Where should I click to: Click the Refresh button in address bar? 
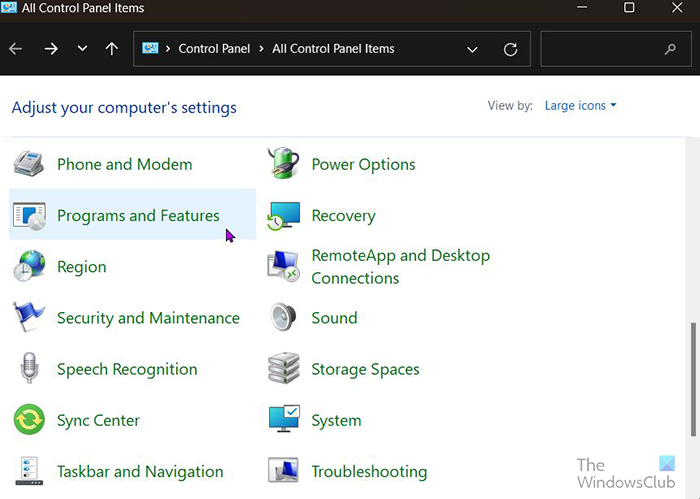click(x=511, y=49)
